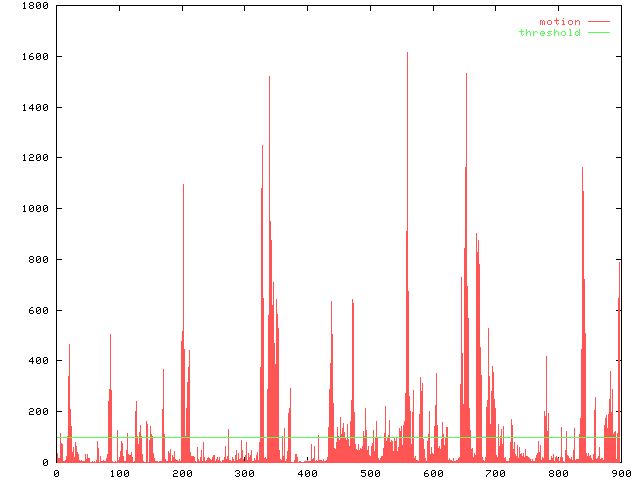Select the "threshold" legend label
640x480 pixels.
549,32
